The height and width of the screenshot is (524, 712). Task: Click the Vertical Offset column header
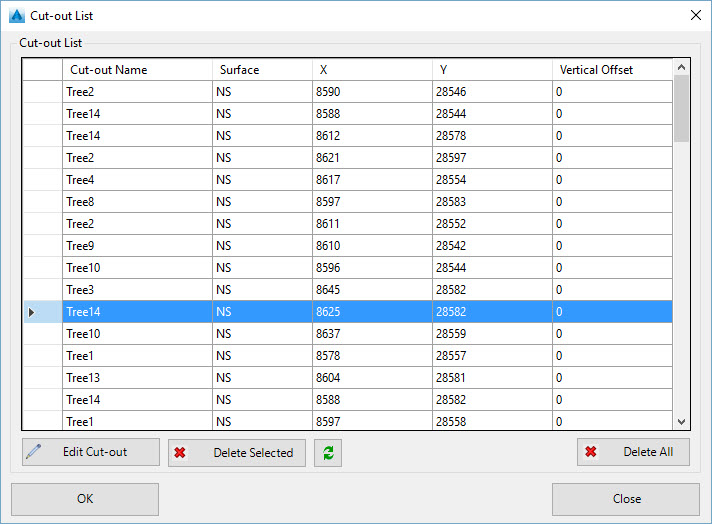[x=612, y=70]
